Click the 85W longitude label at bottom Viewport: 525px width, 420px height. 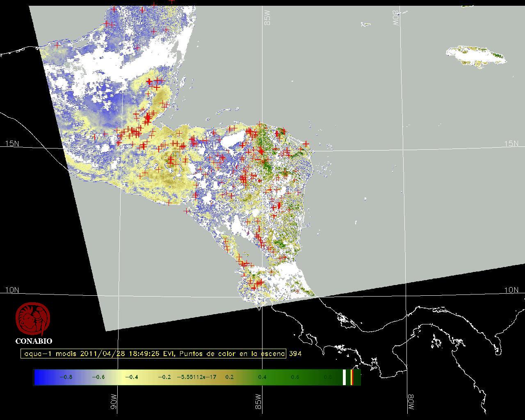click(x=258, y=402)
